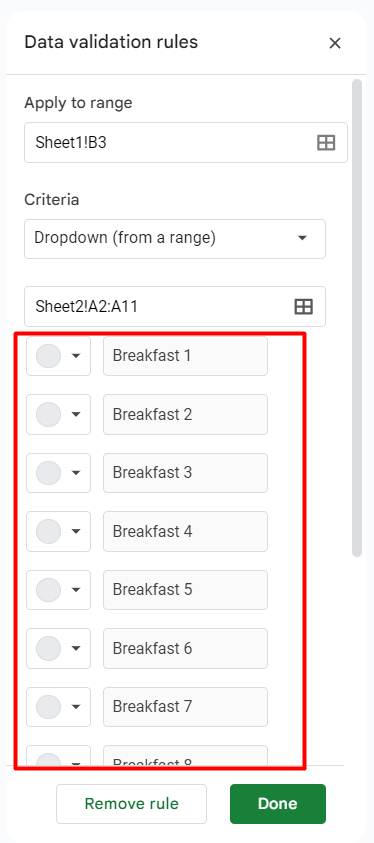Pick the color swatch next to Breakfast 6

coord(48,648)
